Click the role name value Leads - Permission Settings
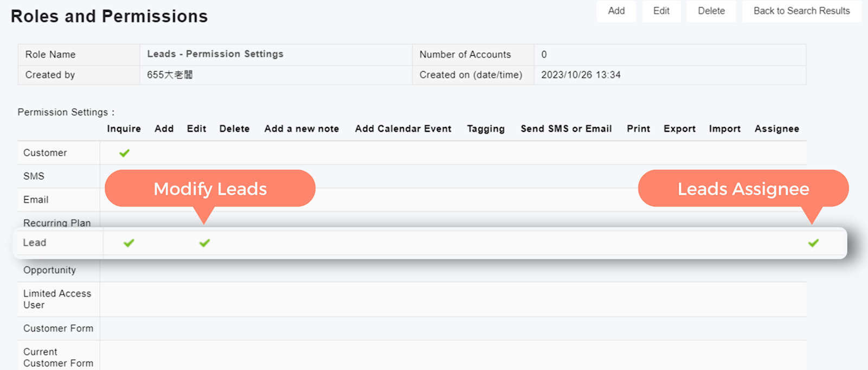Screen dimensions: 868x370 (215, 54)
